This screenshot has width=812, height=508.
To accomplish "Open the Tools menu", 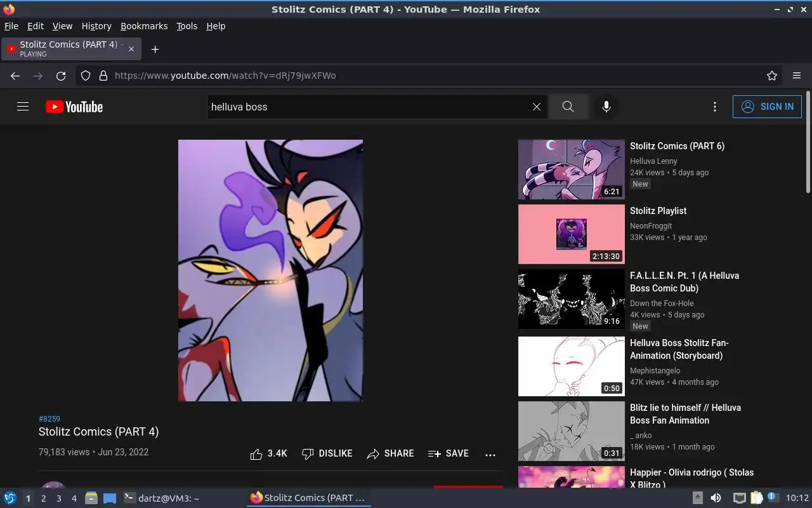I will (187, 26).
